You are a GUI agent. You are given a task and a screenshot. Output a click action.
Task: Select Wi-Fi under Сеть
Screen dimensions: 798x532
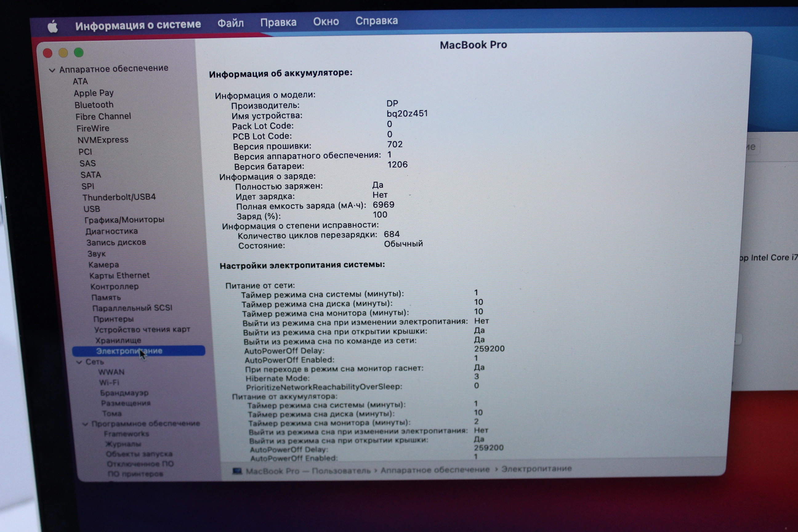[109, 383]
